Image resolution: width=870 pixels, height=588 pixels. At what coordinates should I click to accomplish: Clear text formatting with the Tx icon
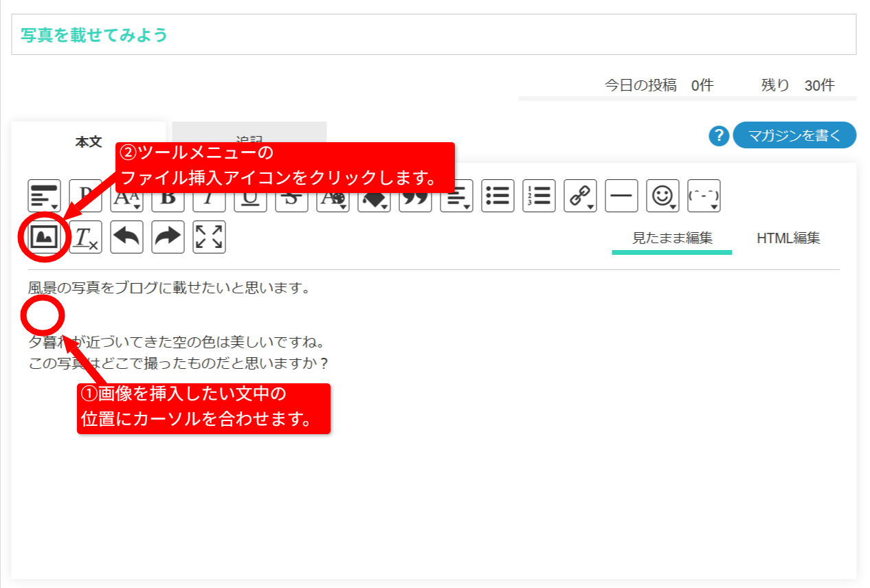[x=86, y=237]
